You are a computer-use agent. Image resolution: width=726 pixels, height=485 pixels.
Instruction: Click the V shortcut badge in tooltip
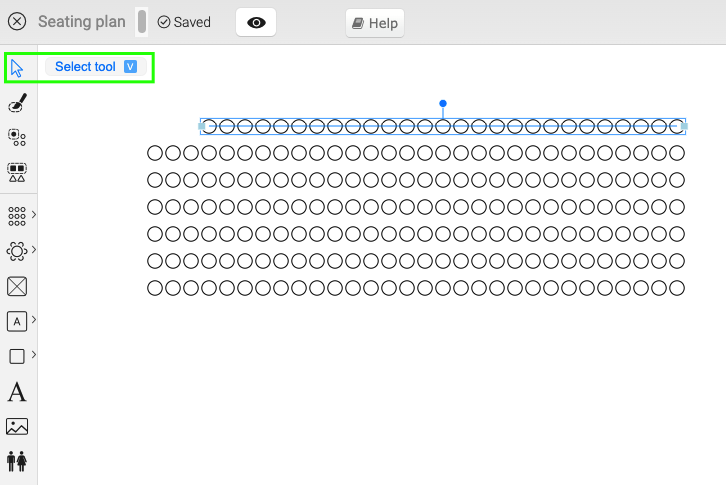tap(131, 67)
